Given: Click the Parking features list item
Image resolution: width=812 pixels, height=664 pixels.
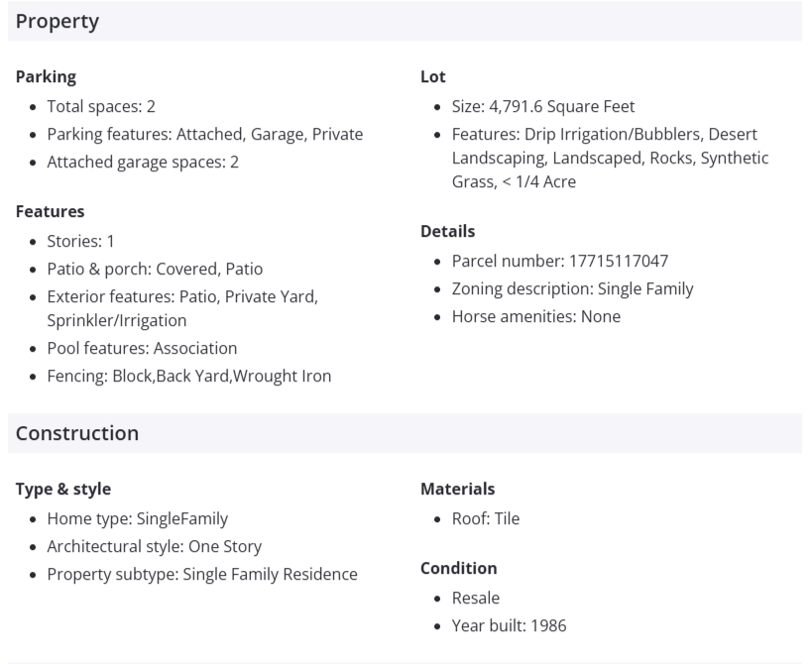Looking at the screenshot, I should tap(204, 134).
